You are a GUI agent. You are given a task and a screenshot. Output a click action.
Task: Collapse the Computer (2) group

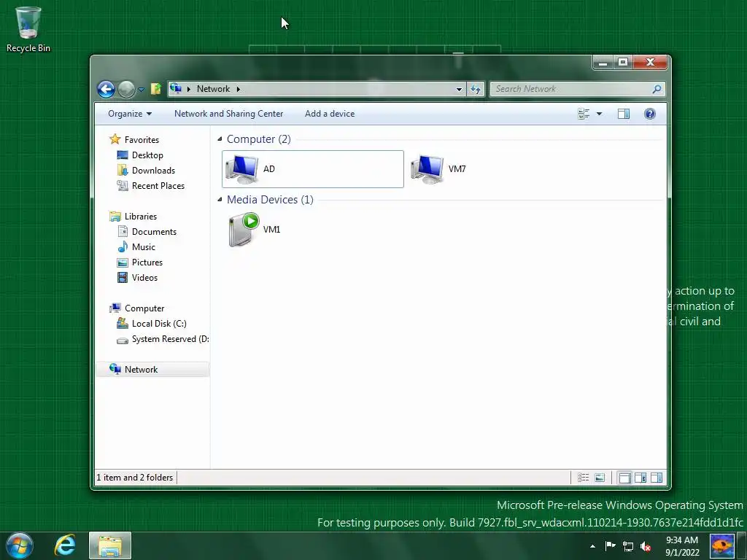click(x=220, y=139)
